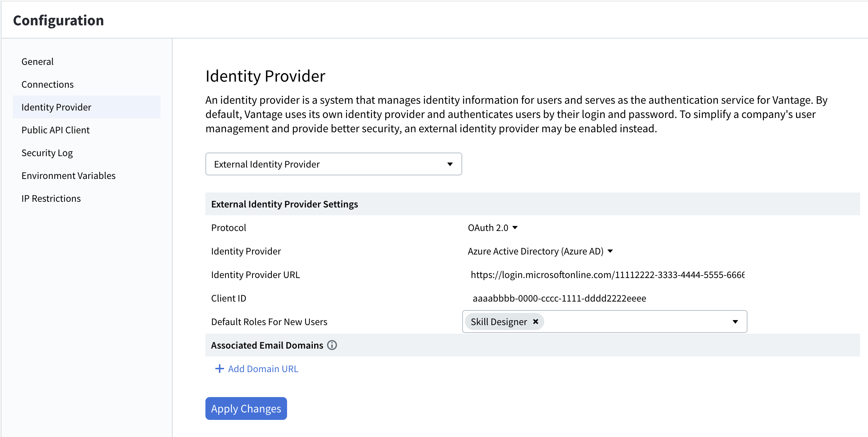This screenshot has width=868, height=437.
Task: Click the Protocol label
Action: [x=229, y=228]
